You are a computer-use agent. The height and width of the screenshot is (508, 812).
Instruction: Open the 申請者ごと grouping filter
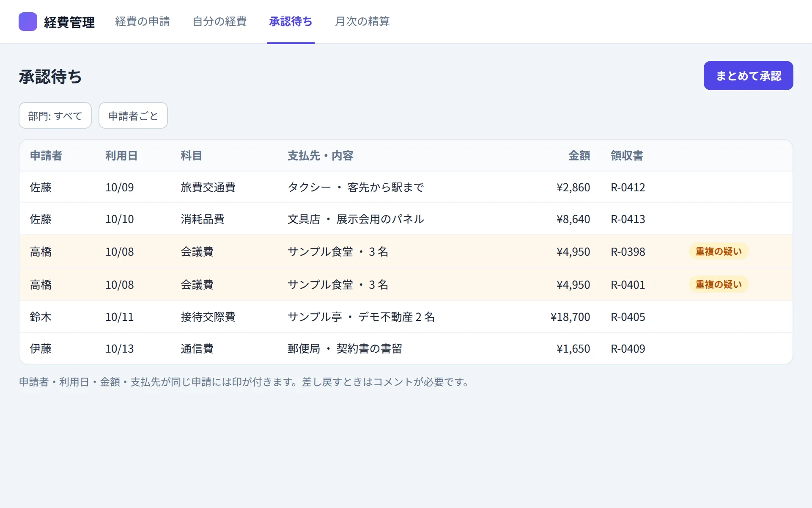133,116
